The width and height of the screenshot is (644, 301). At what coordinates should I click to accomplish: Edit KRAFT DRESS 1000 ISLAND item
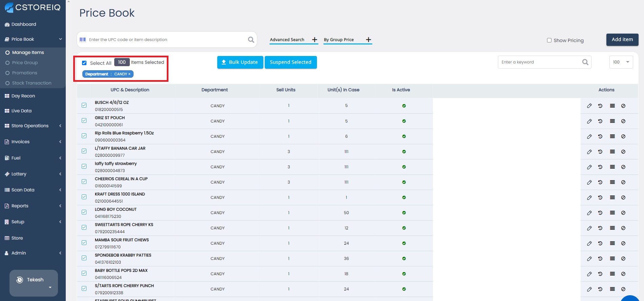589,197
